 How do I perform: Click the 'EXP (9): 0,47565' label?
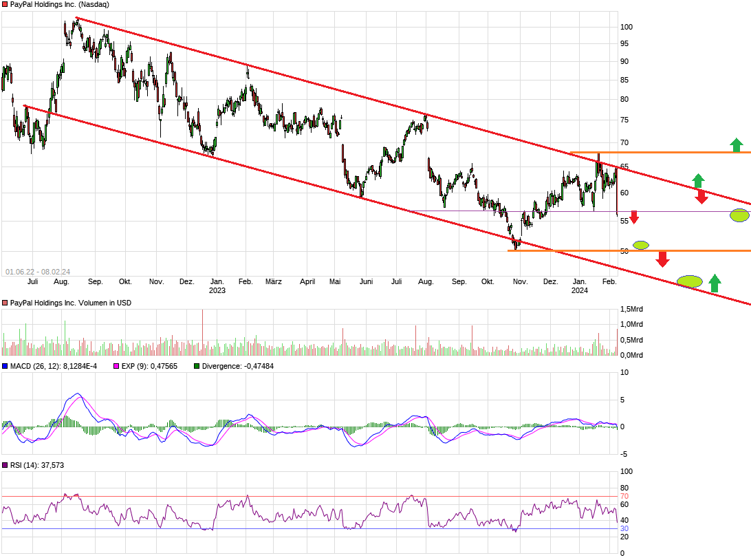click(x=149, y=367)
